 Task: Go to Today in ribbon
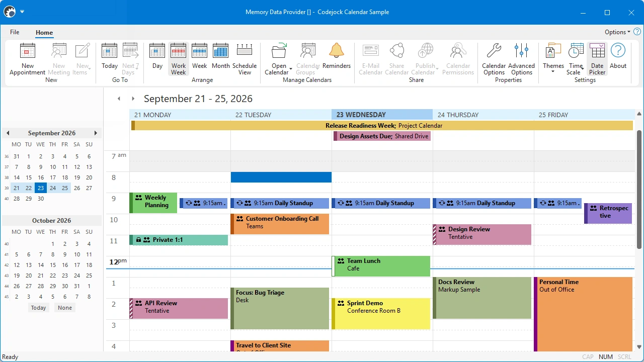point(110,59)
